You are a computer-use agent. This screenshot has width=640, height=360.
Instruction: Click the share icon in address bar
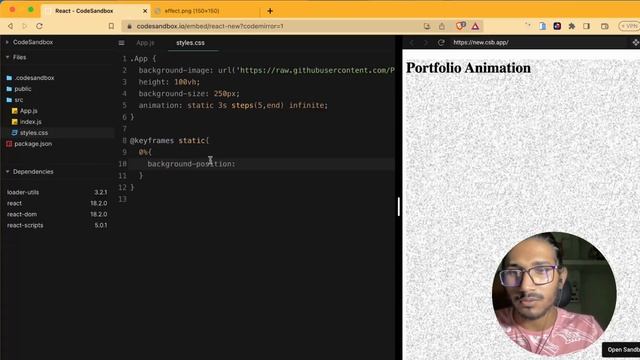(442, 26)
